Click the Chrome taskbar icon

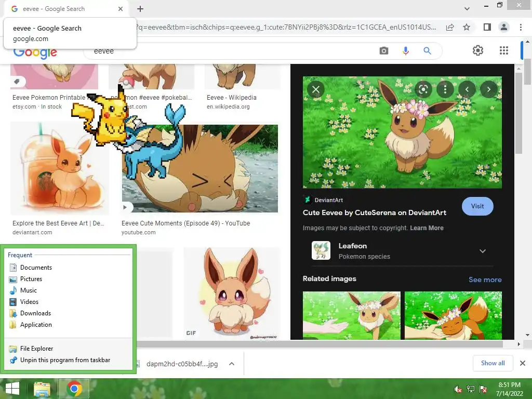74,389
